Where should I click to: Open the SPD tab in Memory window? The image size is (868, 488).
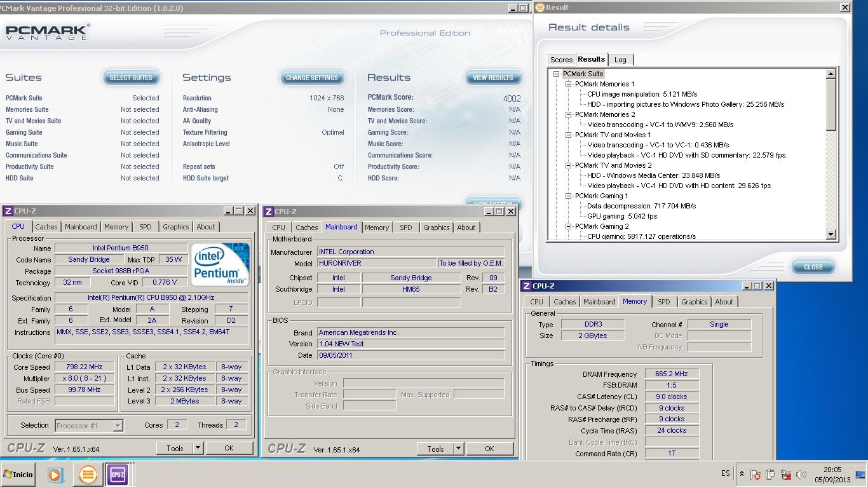pos(664,302)
